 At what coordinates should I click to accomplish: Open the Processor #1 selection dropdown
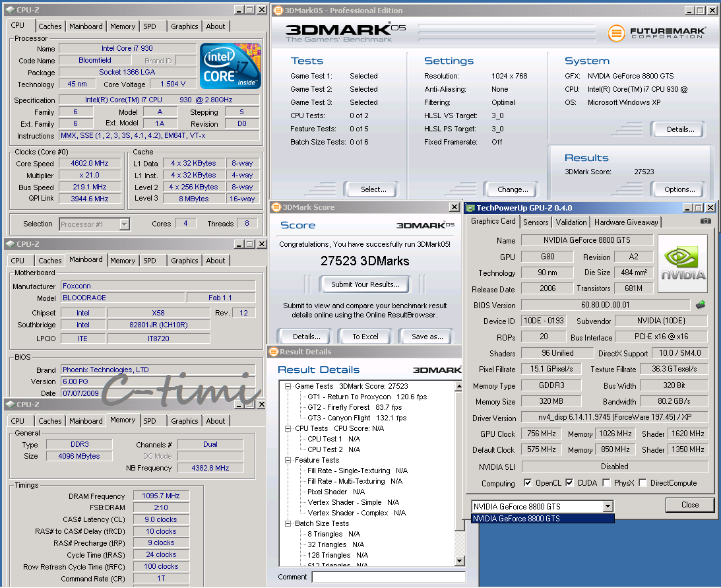124,224
